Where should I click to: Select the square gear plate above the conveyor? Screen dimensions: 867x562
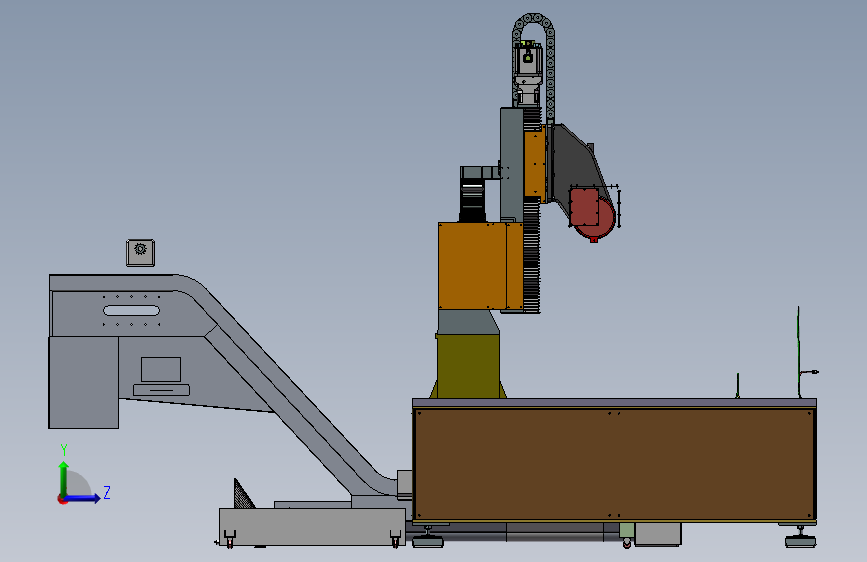click(x=140, y=253)
